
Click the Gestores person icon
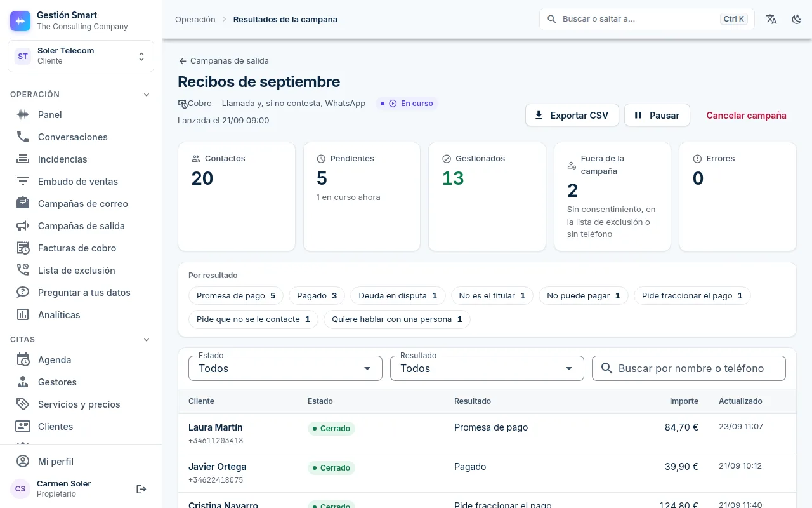coord(23,382)
